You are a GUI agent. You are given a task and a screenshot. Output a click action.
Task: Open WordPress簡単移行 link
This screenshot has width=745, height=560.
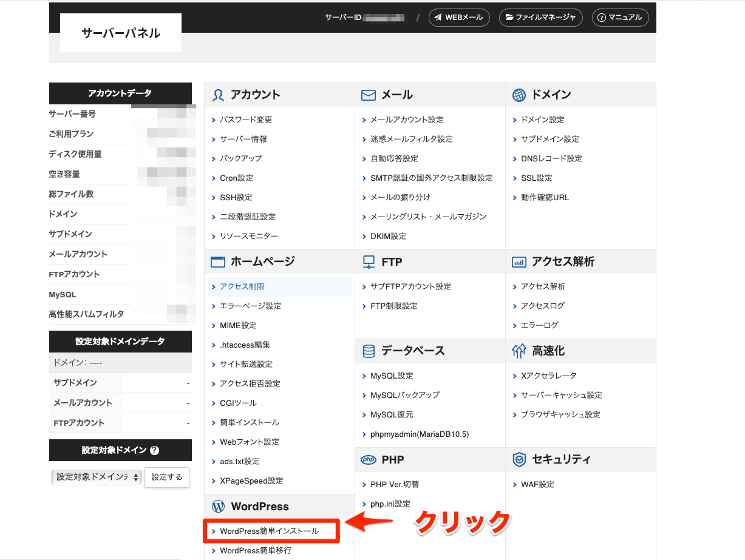click(256, 550)
